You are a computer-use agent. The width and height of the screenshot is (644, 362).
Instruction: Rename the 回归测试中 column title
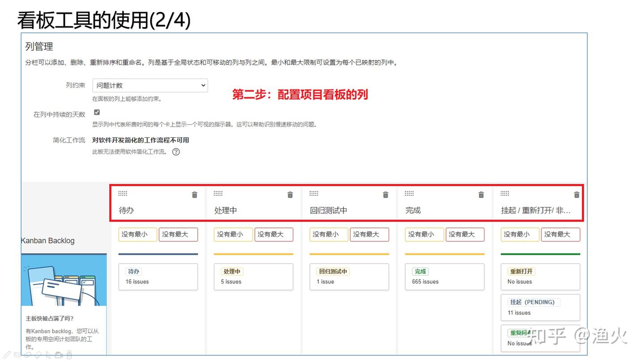(x=329, y=210)
